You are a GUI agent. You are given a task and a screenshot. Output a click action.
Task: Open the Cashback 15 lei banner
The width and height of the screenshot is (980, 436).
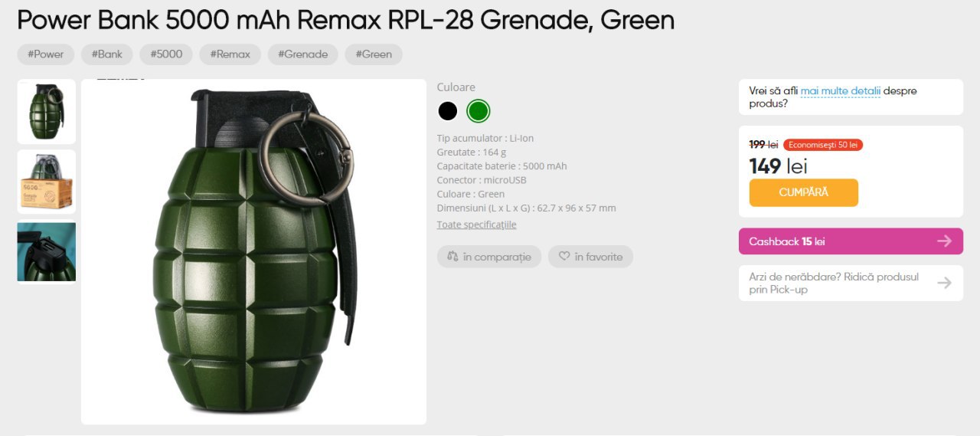[851, 241]
